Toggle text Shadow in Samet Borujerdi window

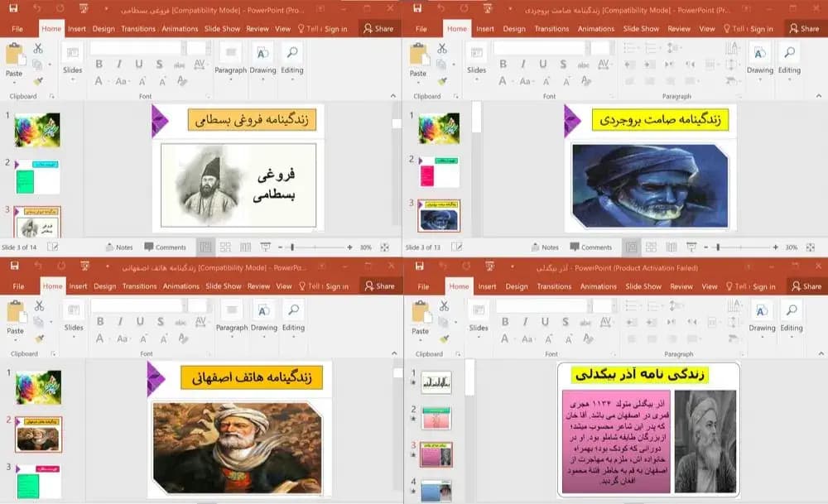pos(563,65)
